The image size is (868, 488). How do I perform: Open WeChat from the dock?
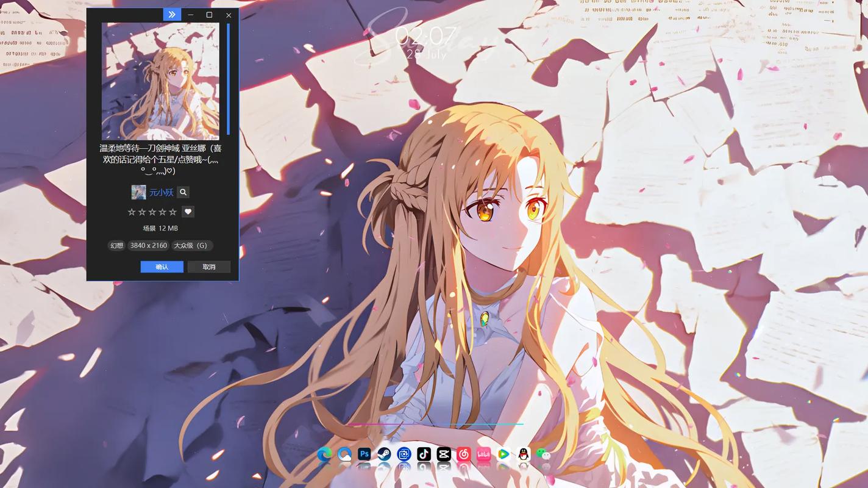pos(544,454)
